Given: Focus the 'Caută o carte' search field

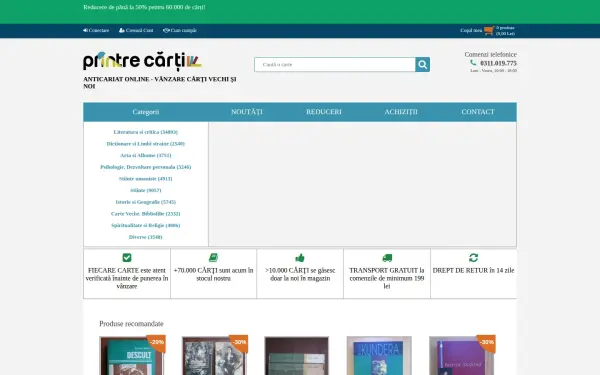Looking at the screenshot, I should 335,64.
